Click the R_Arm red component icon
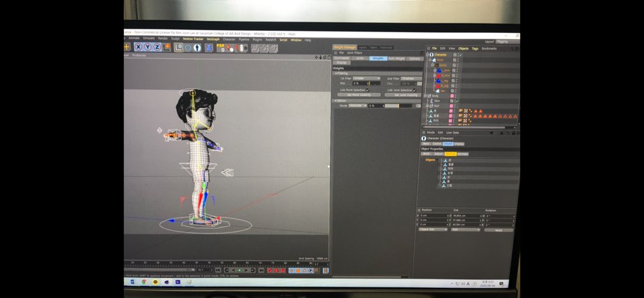Screen dimensions: 644x298 tap(439, 75)
